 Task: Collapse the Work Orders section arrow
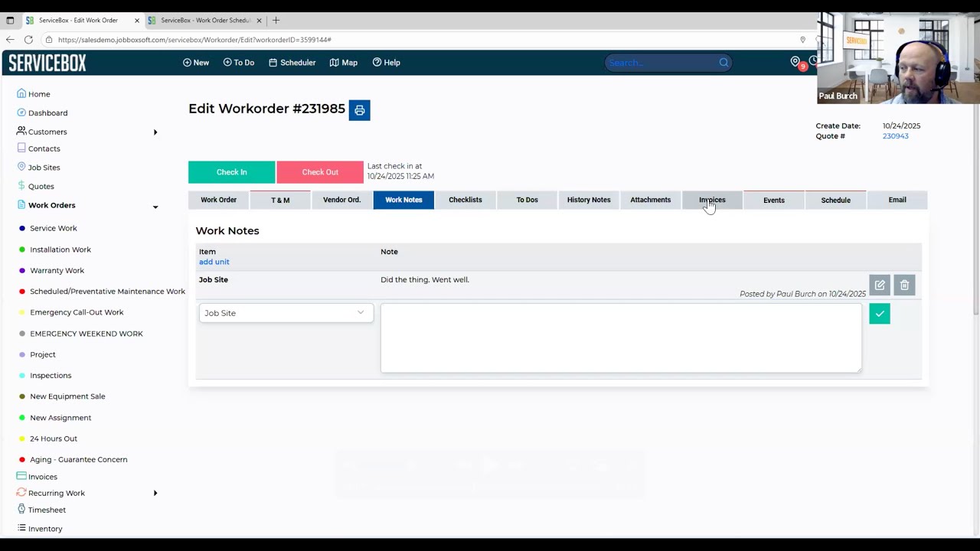[155, 207]
